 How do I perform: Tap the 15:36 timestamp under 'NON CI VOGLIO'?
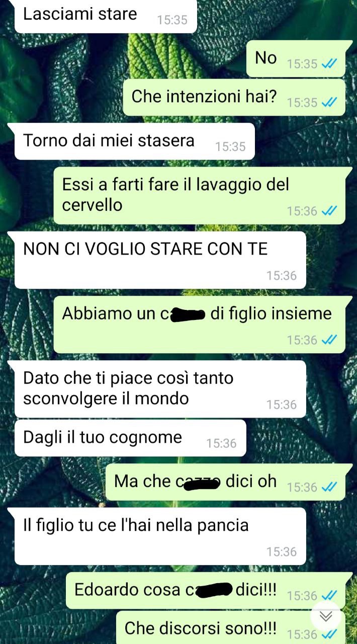(282, 276)
